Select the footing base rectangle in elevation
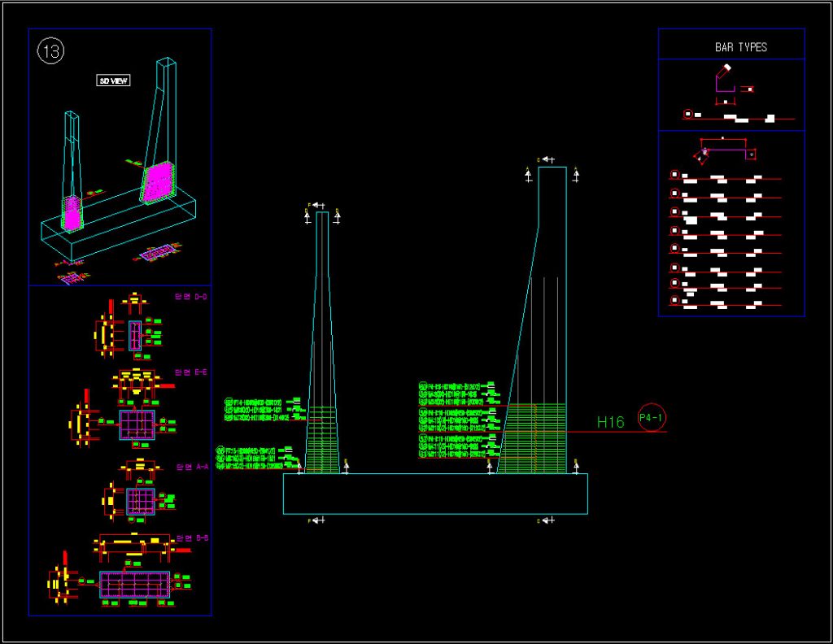 [x=435, y=494]
